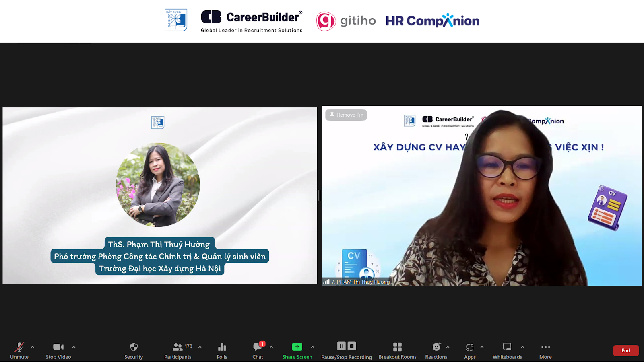Open Apps icon in toolbar
The image size is (644, 362).
tap(470, 351)
